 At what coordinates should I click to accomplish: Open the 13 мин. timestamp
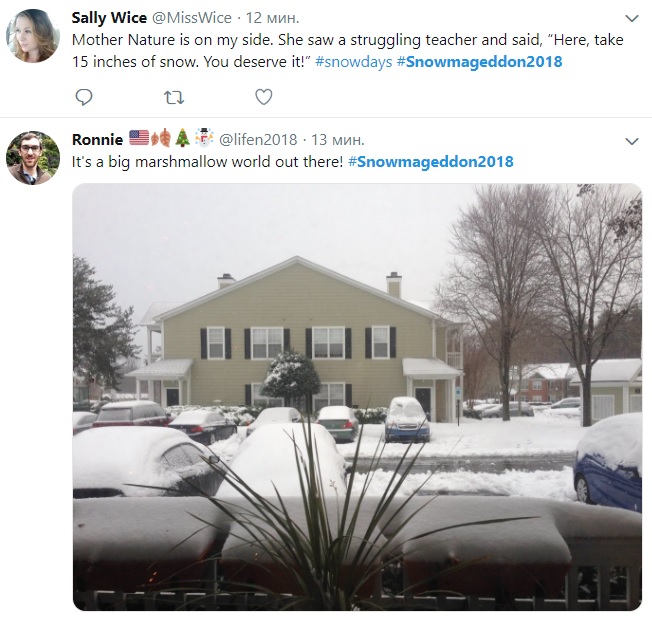tap(338, 140)
